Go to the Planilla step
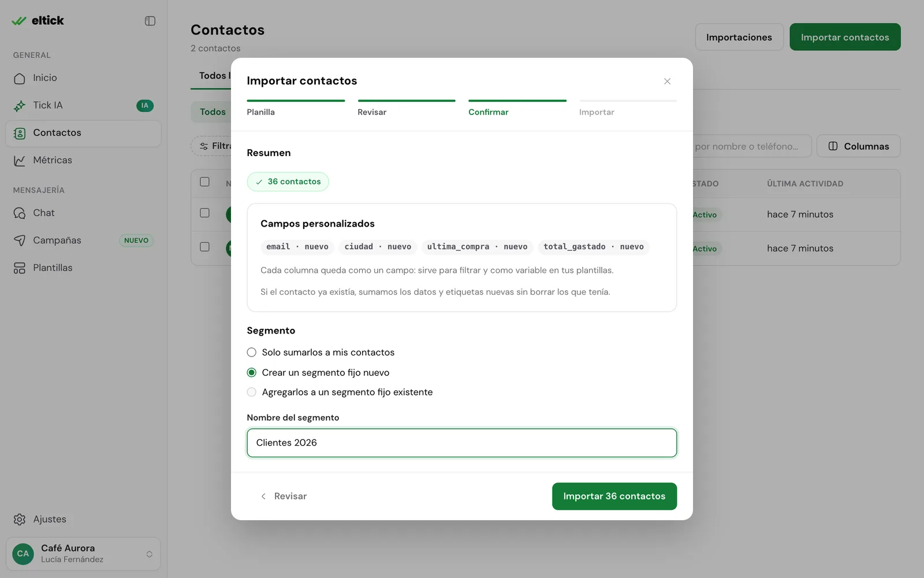The height and width of the screenshot is (578, 924). [296, 109]
